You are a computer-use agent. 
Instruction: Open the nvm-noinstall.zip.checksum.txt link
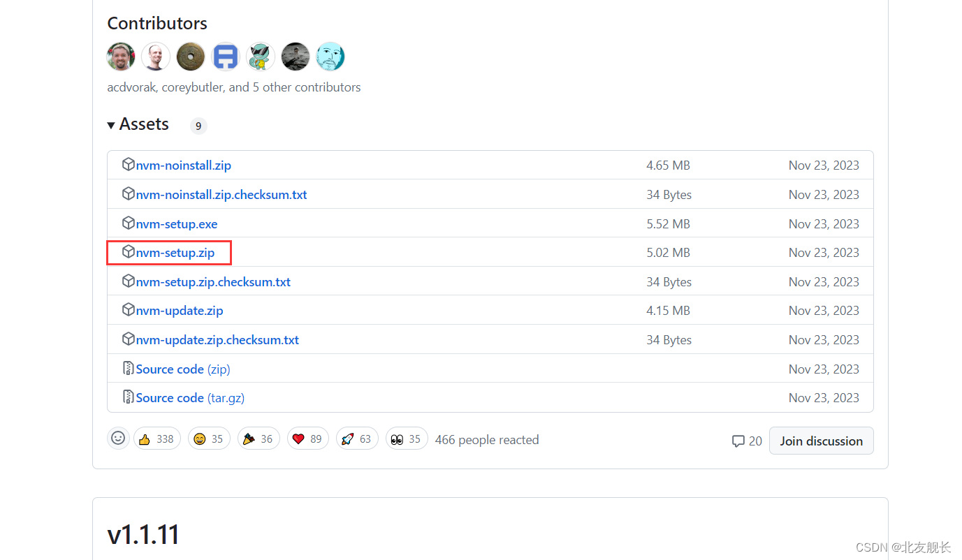(221, 195)
